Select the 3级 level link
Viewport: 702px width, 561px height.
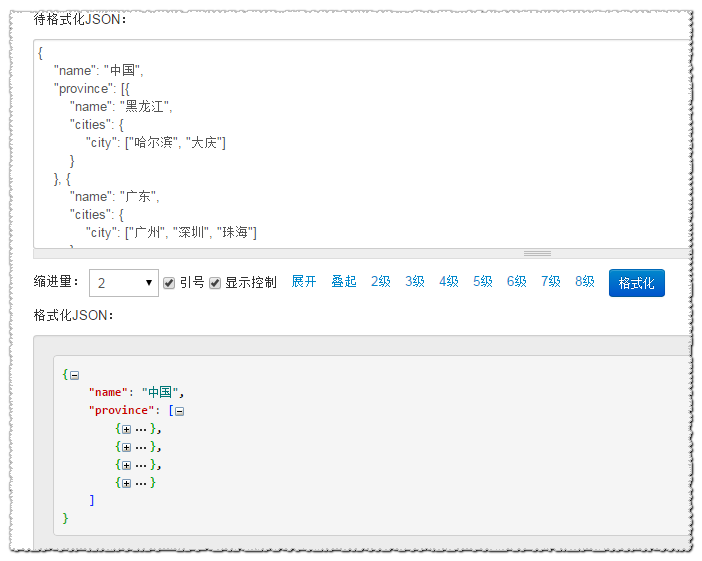[x=415, y=282]
